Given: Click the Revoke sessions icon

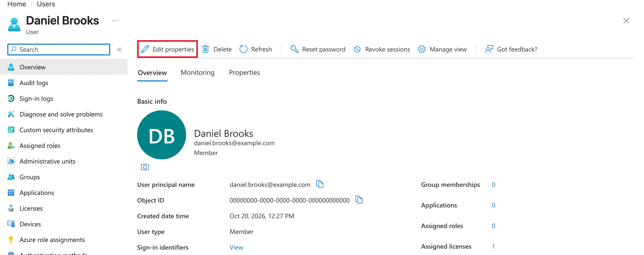Looking at the screenshot, I should (357, 49).
